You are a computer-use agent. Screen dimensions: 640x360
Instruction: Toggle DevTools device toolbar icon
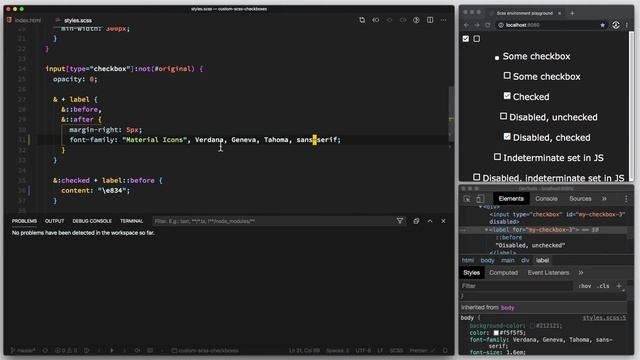(x=480, y=199)
